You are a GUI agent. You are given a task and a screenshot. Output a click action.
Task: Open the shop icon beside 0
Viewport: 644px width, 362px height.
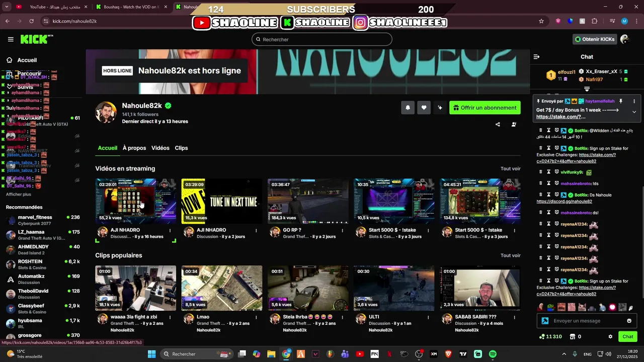click(x=572, y=336)
